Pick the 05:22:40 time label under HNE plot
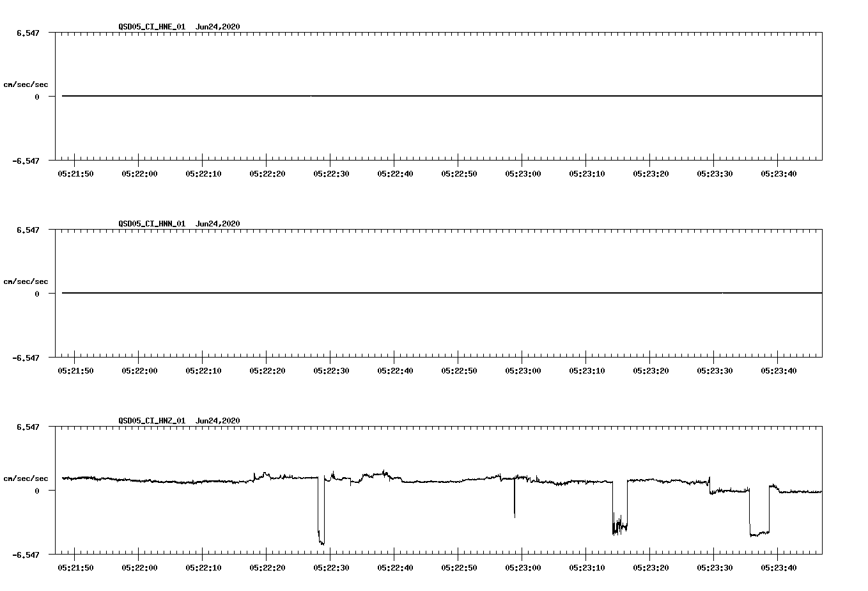The width and height of the screenshot is (868, 591). pos(395,173)
